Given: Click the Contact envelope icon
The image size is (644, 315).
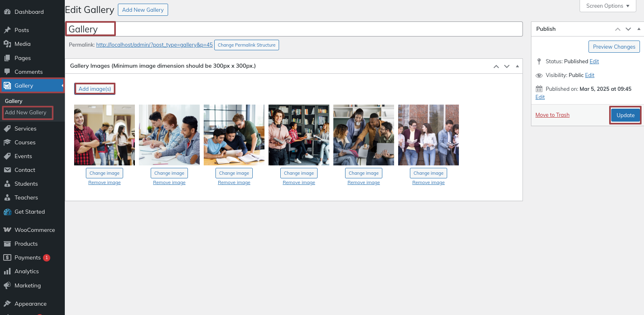Looking at the screenshot, I should [7, 170].
